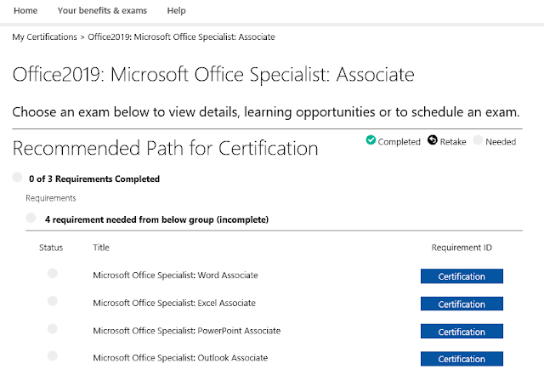The width and height of the screenshot is (544, 392).
Task: Click the status circle beside Outlook Associate
Action: [x=53, y=356]
